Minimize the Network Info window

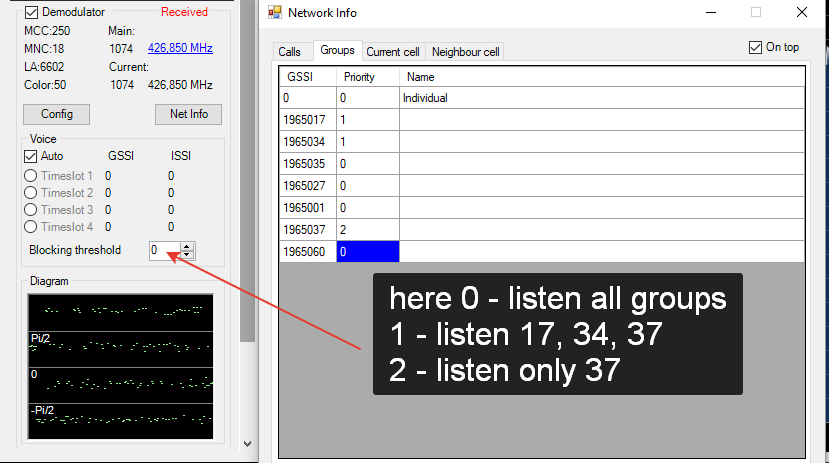710,13
